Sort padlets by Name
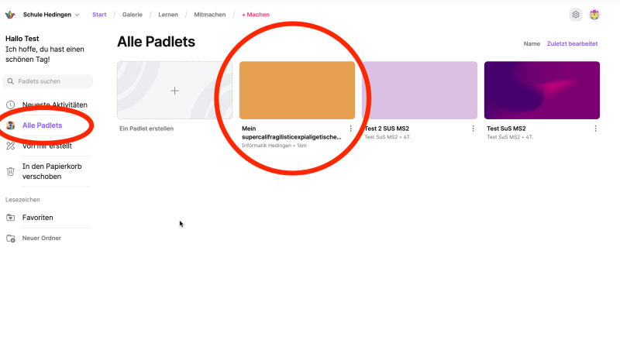 (x=532, y=44)
